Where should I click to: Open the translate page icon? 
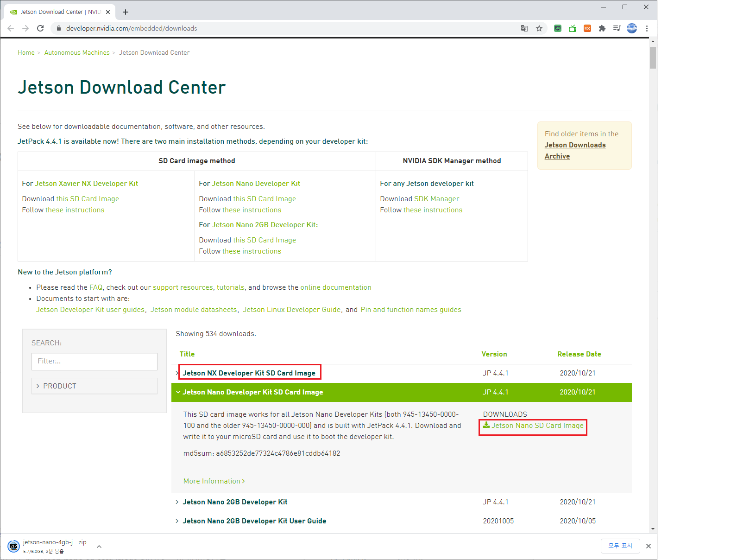pos(524,28)
